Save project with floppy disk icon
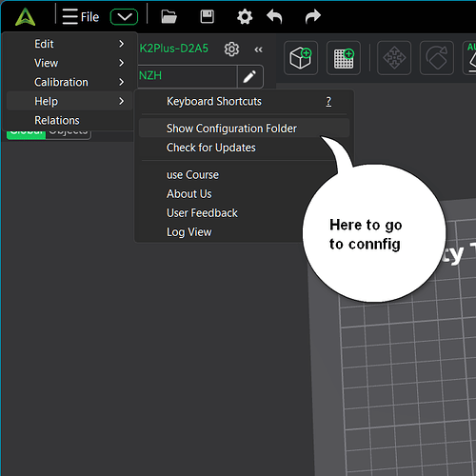 [x=208, y=16]
